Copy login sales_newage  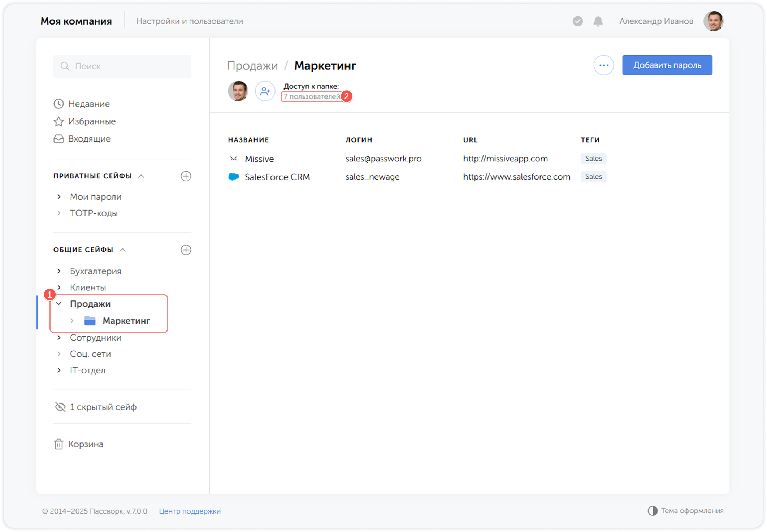pos(372,177)
